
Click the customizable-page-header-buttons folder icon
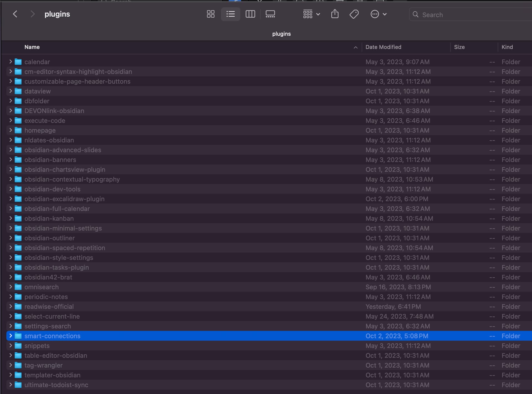coord(18,81)
